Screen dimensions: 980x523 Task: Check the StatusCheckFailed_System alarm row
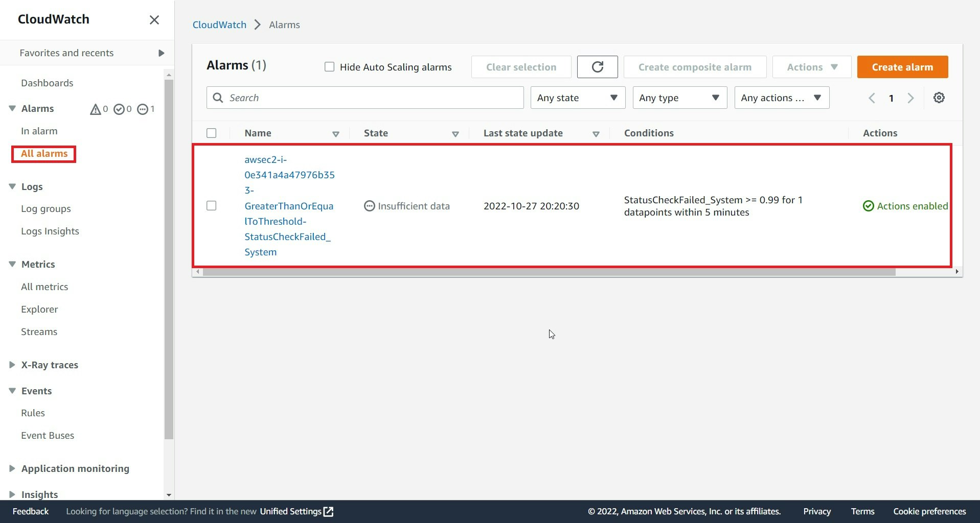coord(211,205)
